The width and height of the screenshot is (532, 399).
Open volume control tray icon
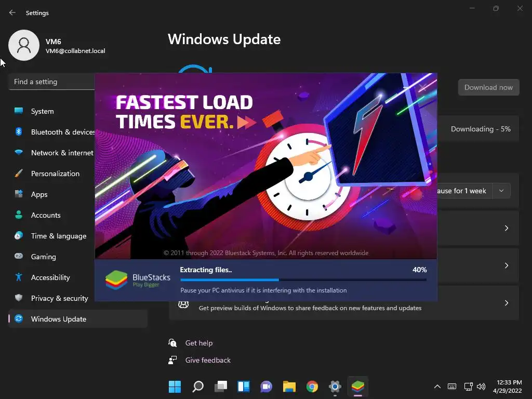pyautogui.click(x=481, y=387)
